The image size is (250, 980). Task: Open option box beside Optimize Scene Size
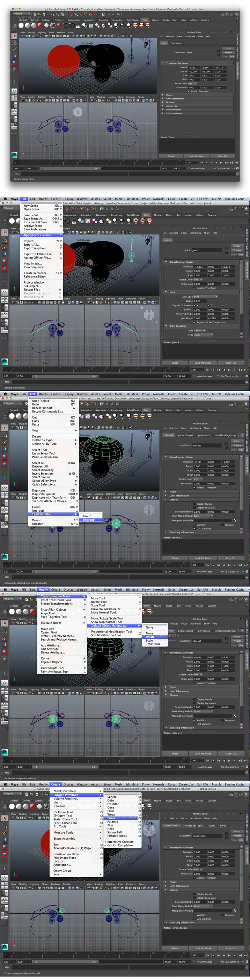(61, 235)
